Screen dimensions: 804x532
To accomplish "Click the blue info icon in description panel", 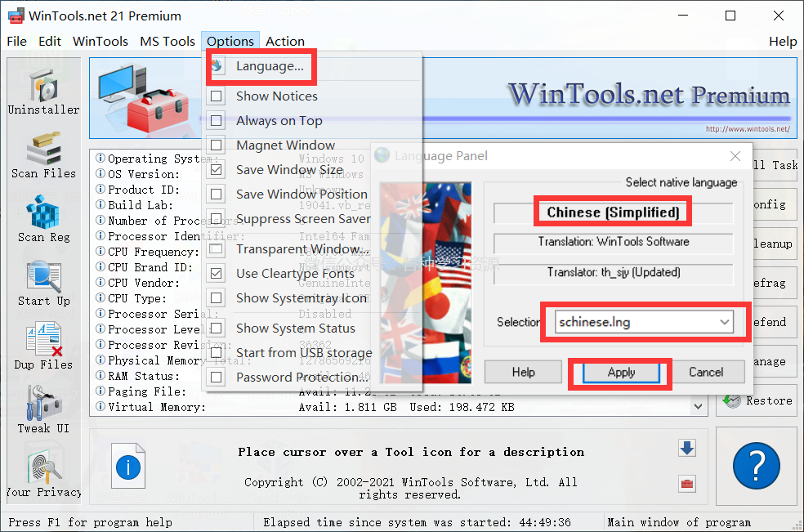I will click(x=128, y=467).
